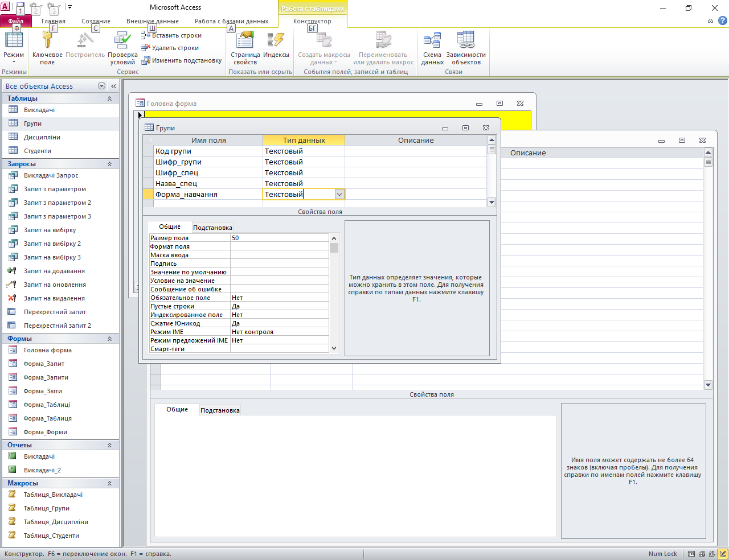Click the Описание column header in Групи
This screenshot has height=560, width=729.
coord(416,141)
